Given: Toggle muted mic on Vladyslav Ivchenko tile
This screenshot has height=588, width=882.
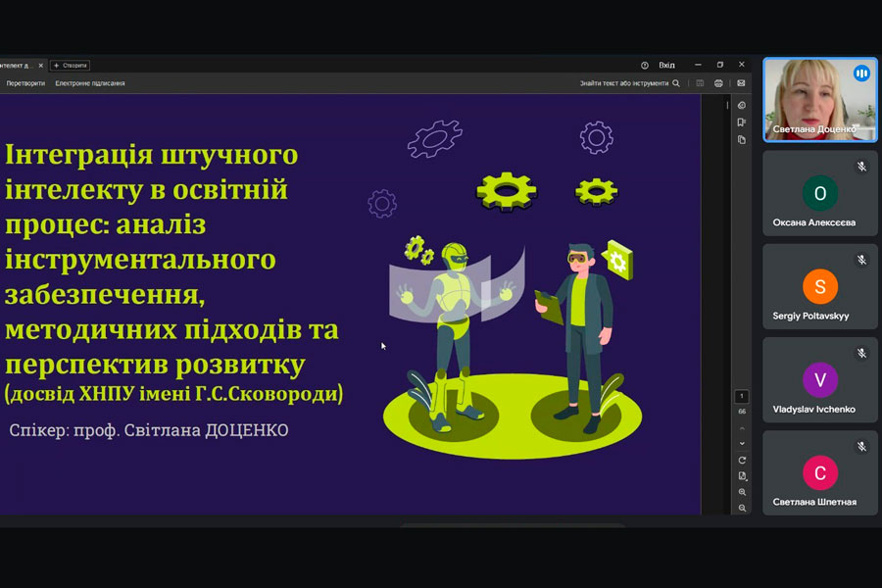Looking at the screenshot, I should [x=861, y=353].
